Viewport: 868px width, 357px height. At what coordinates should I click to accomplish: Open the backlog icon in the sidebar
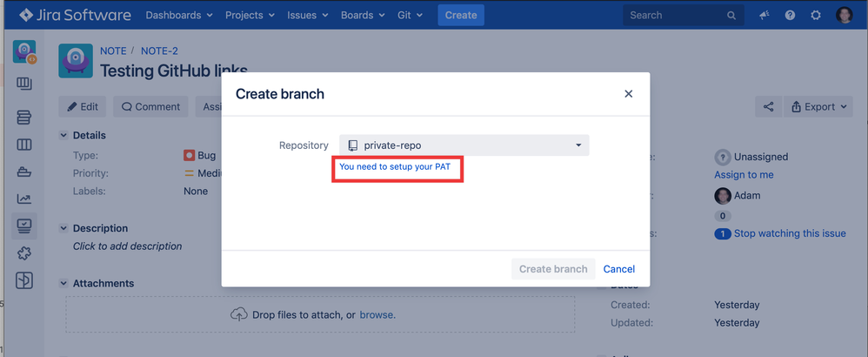(23, 118)
